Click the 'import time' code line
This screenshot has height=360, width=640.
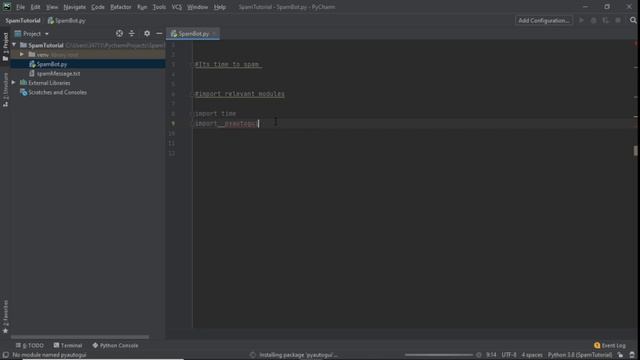tap(216, 113)
